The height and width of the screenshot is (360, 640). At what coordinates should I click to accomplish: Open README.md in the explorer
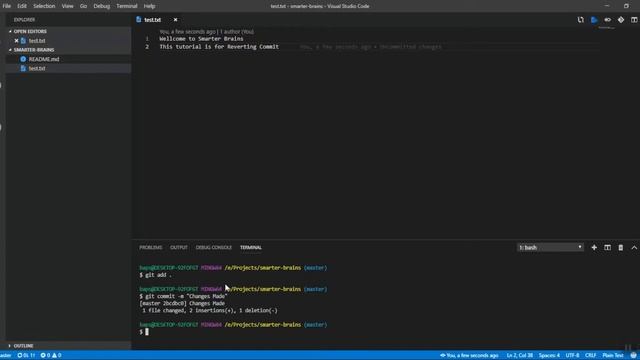(44, 59)
